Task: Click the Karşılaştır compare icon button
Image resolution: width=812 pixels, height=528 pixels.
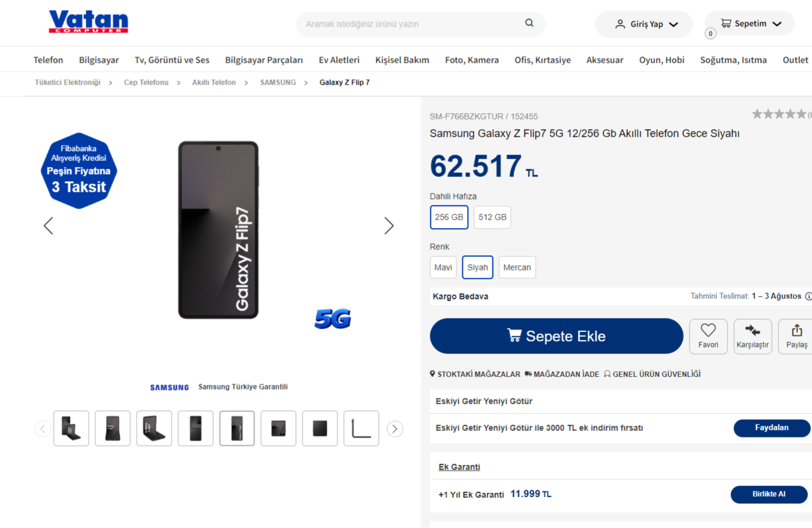Action: click(x=752, y=336)
